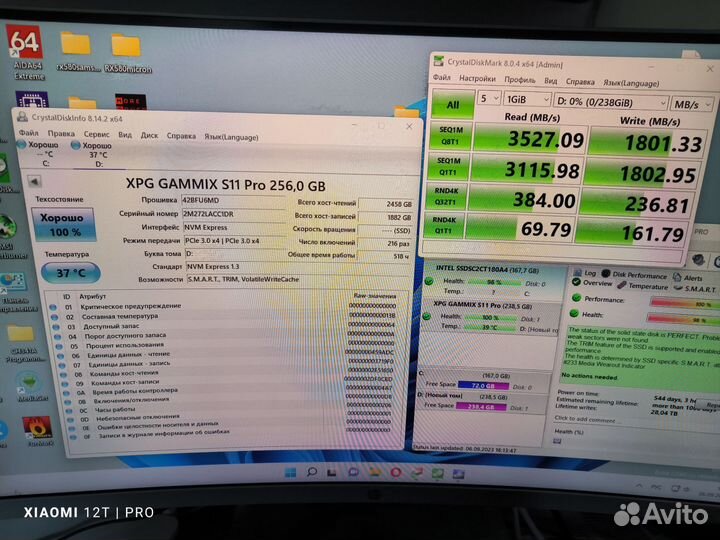The width and height of the screenshot is (720, 540).
Task: Open FurMark desktop shortcut
Action: click(39, 432)
